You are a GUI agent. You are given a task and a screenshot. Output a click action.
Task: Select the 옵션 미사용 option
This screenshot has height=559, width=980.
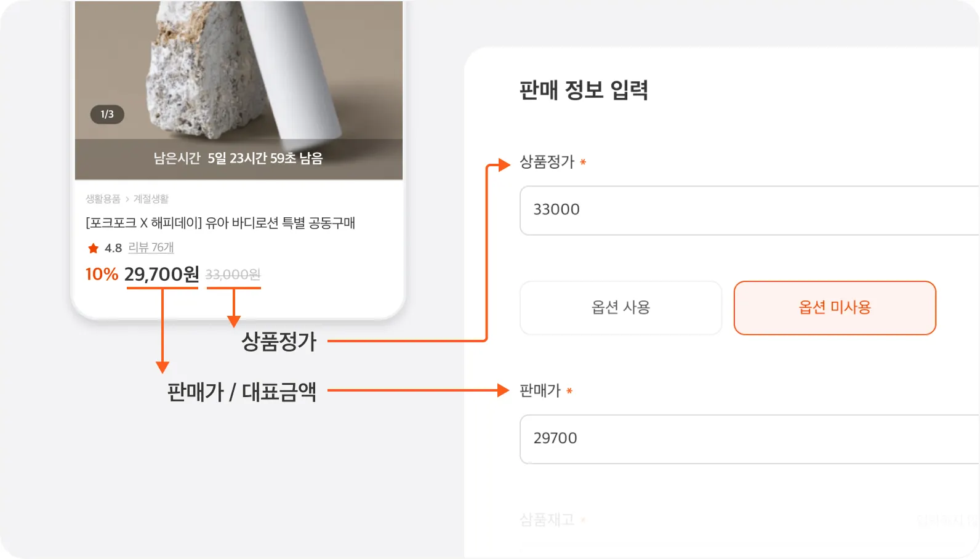pyautogui.click(x=834, y=308)
